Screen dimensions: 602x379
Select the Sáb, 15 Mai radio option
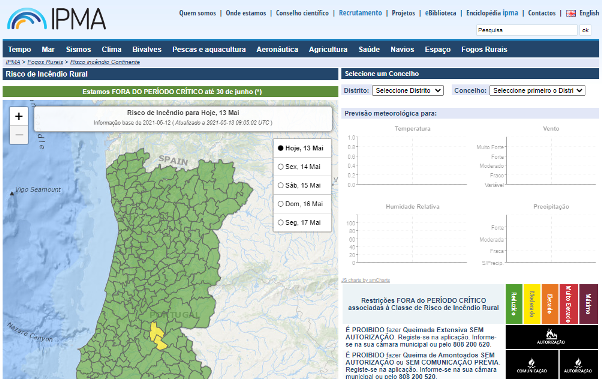click(x=281, y=185)
